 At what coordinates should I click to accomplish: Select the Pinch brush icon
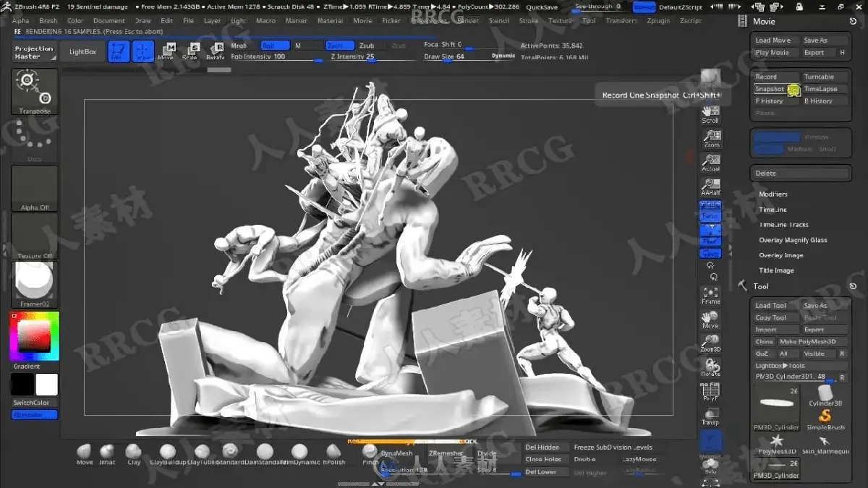370,453
